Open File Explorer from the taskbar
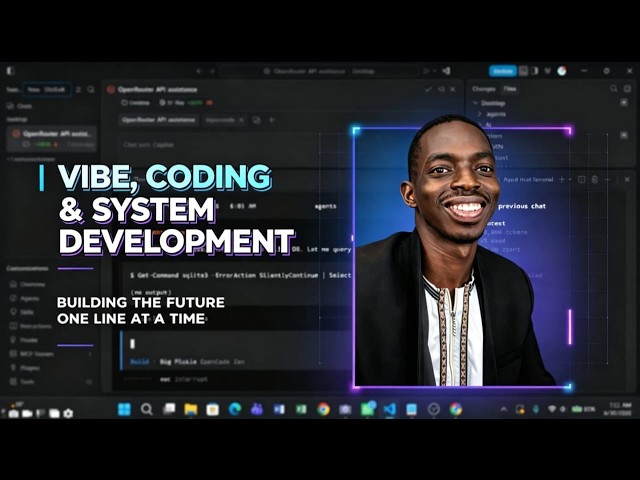Screen dimensions: 640x480 tap(191, 409)
